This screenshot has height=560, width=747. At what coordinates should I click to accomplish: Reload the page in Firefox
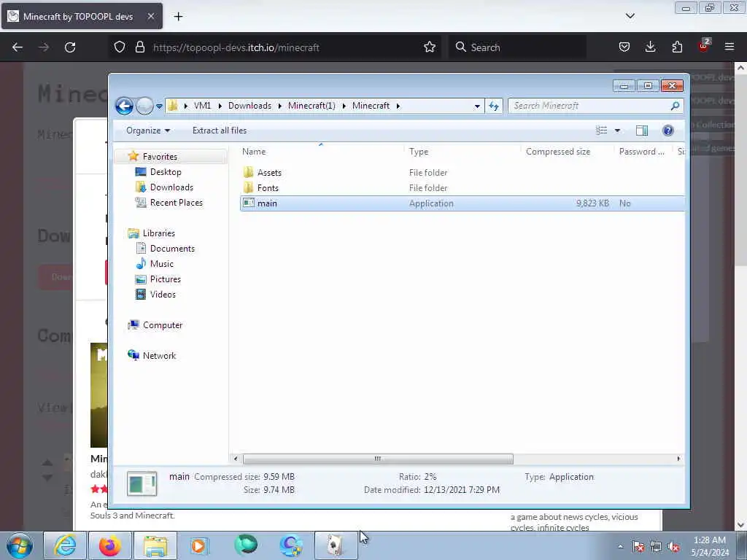click(70, 47)
